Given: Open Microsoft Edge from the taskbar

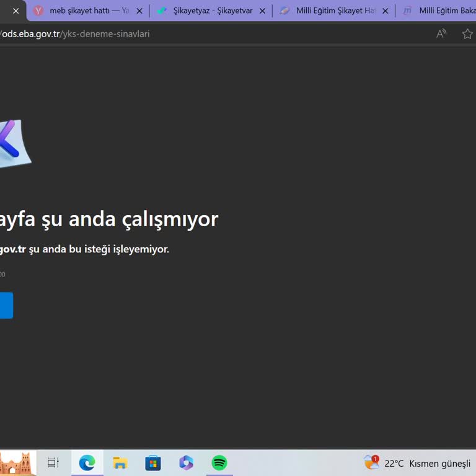Looking at the screenshot, I should [87, 462].
